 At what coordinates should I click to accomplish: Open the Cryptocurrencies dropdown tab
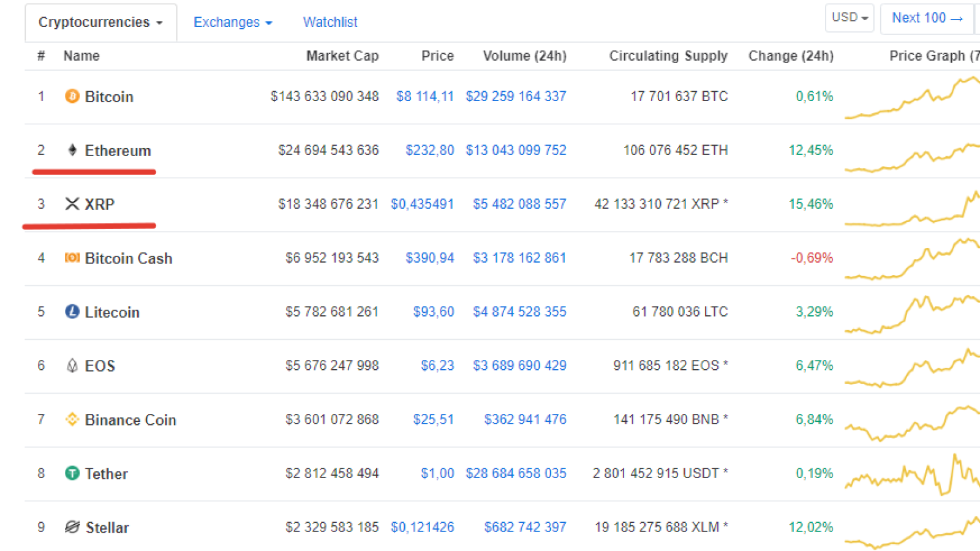pos(101,22)
